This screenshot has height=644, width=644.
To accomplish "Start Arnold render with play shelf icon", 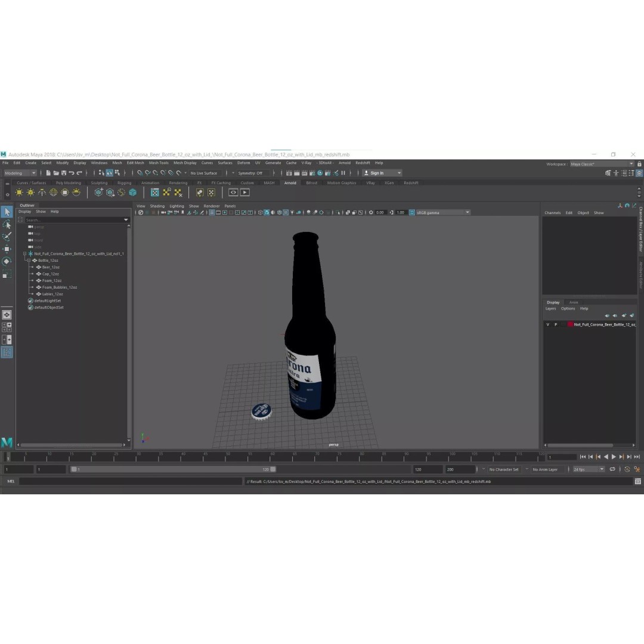I will (x=245, y=192).
